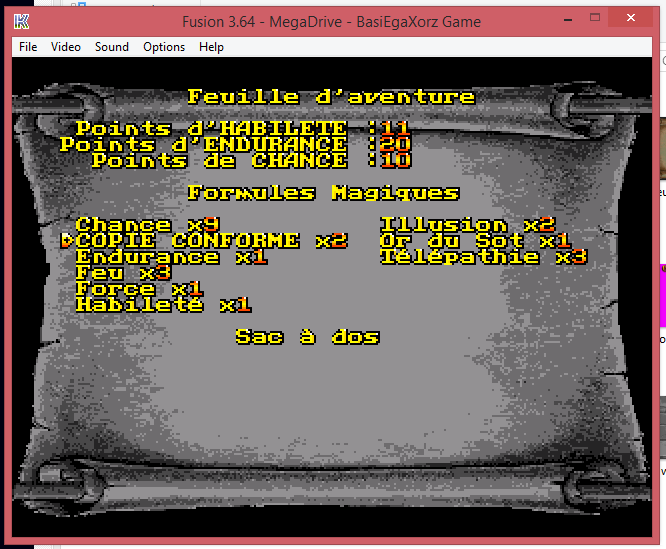Select the Or du Sot x1 spell
This screenshot has height=549, width=666.
[x=475, y=241]
